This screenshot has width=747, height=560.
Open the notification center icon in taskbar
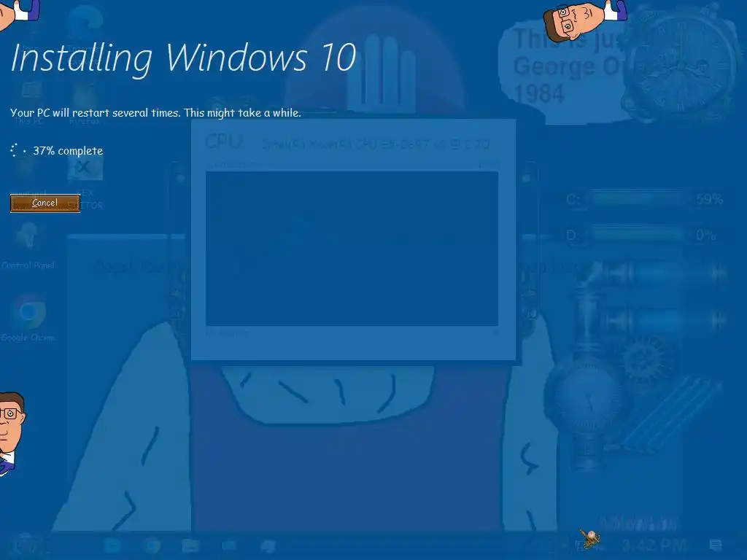[x=715, y=545]
